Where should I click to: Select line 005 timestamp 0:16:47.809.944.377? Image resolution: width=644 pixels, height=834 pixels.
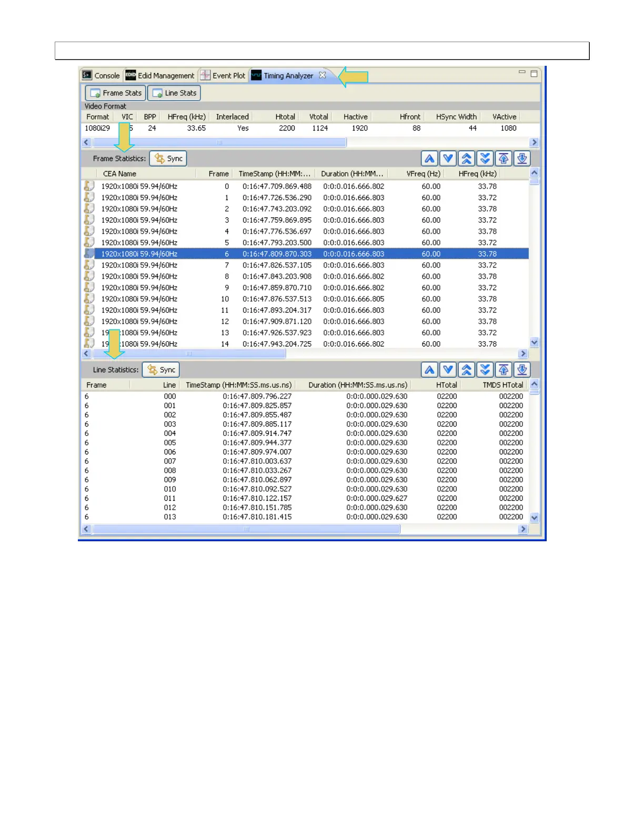point(257,442)
